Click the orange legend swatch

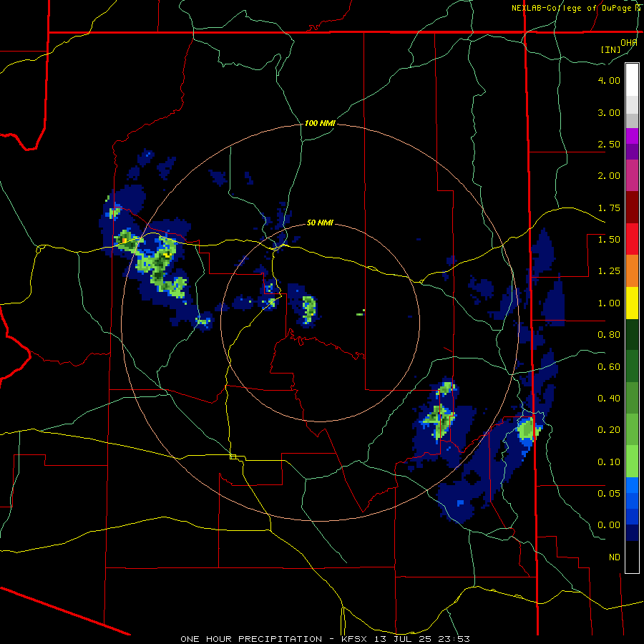tap(632, 271)
